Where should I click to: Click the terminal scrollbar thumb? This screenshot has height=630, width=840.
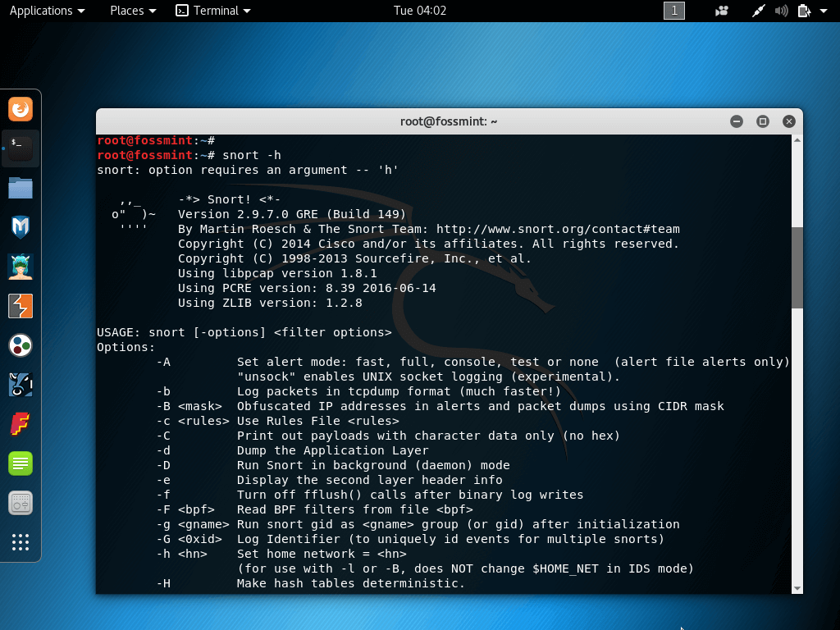[x=797, y=267]
